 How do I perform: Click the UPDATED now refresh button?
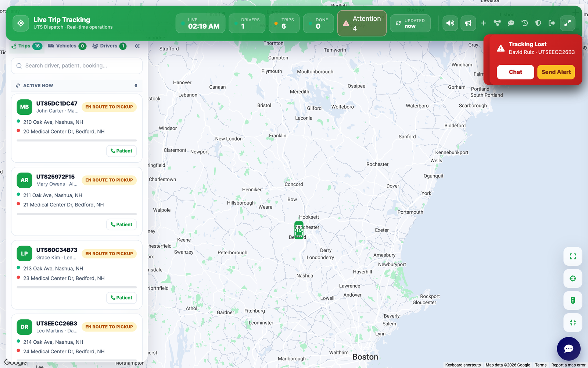410,23
